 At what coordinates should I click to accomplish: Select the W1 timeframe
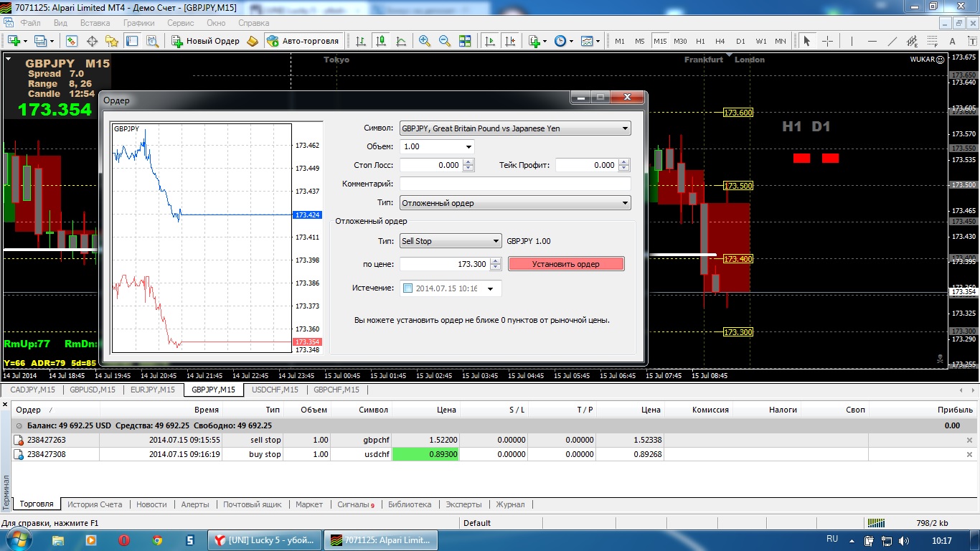(760, 41)
